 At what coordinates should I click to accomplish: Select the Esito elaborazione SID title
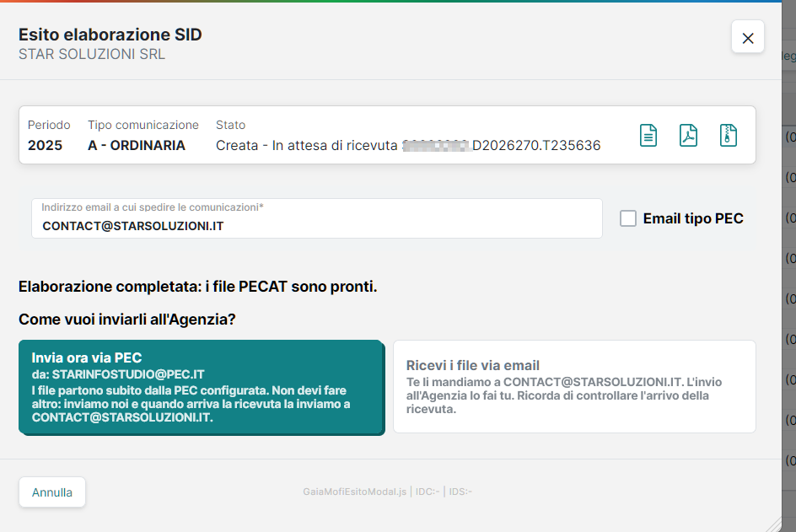click(110, 35)
